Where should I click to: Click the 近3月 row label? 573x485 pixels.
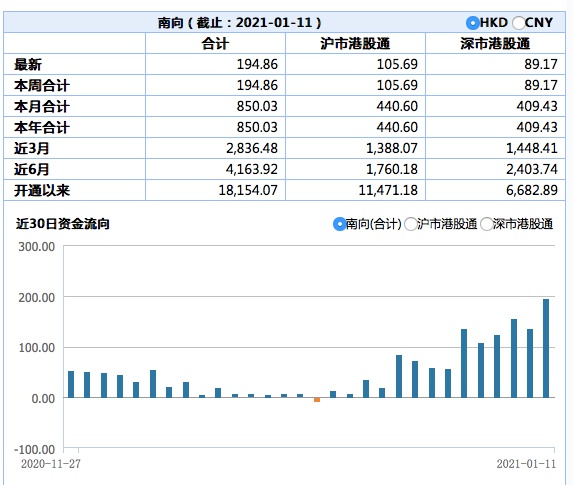[x=31, y=148]
